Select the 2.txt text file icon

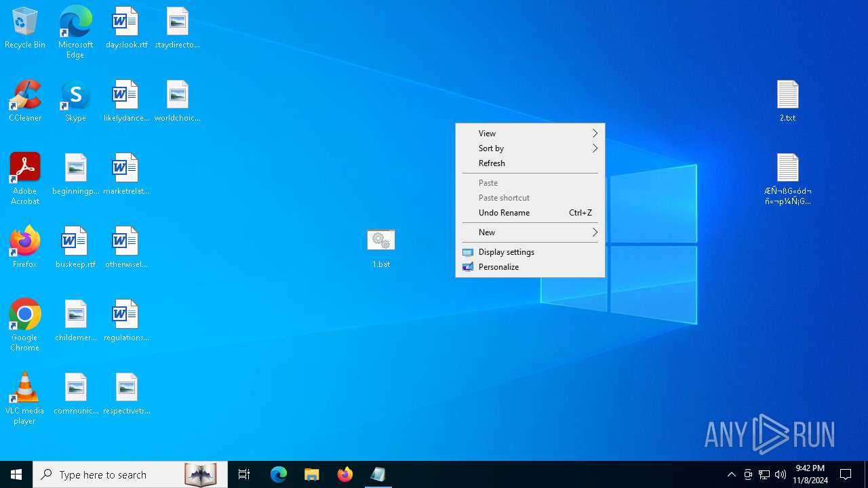(787, 102)
